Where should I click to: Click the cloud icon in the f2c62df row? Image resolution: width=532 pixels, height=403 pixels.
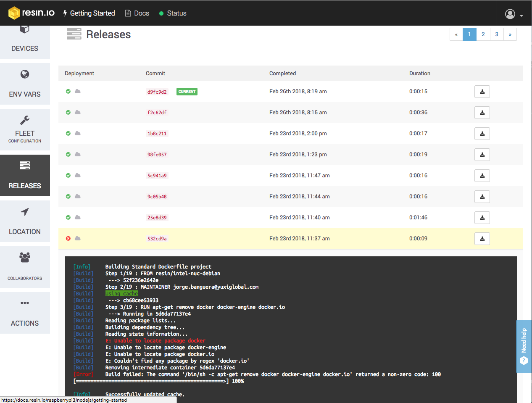click(78, 112)
